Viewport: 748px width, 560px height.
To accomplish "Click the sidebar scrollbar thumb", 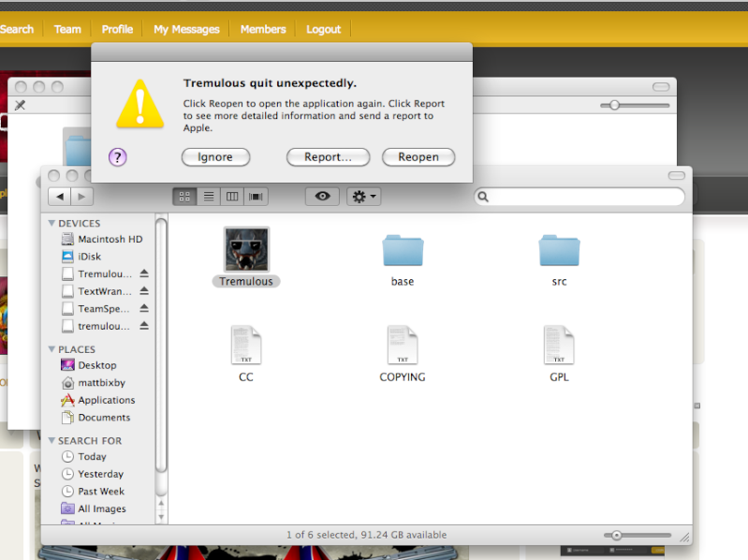I will pos(161,345).
